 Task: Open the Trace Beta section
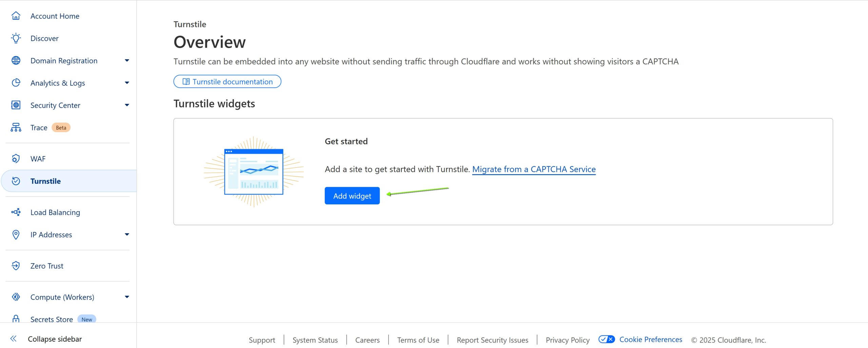coord(68,128)
